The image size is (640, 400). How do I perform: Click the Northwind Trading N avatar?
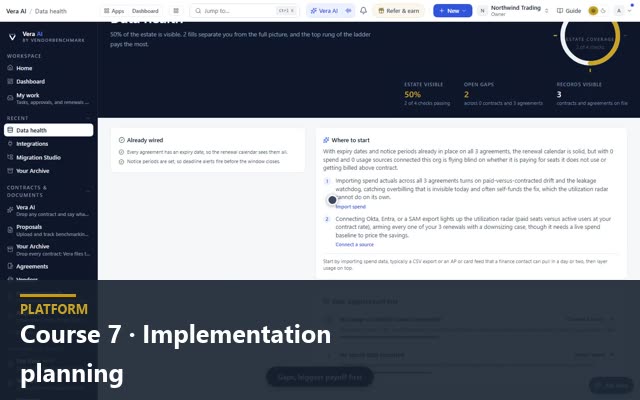(482, 11)
